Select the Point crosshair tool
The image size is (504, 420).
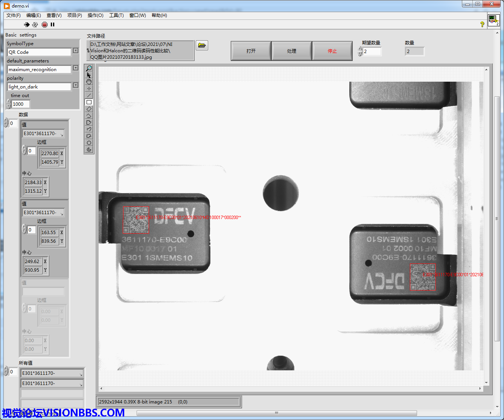89,88
